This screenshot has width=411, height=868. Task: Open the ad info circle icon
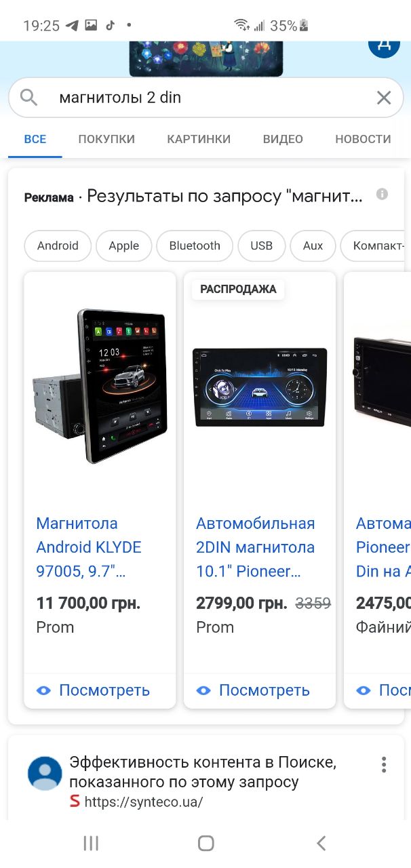click(382, 195)
